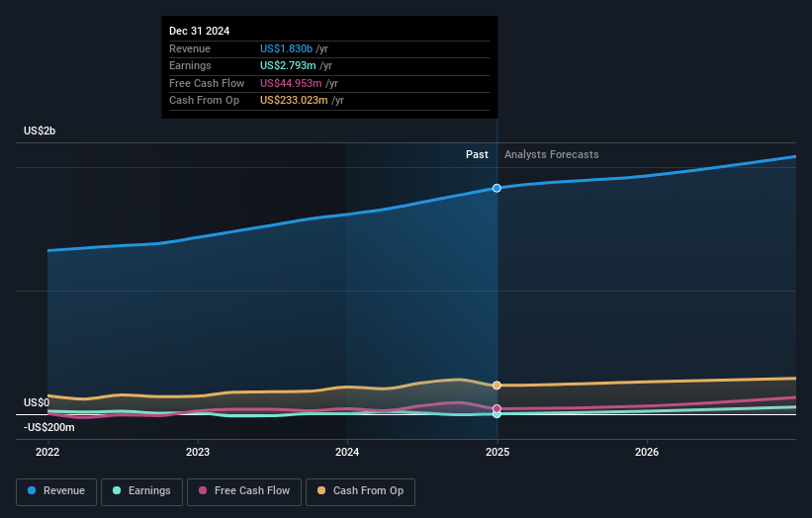
Task: Click the 2022 x-axis label
Action: pos(47,452)
